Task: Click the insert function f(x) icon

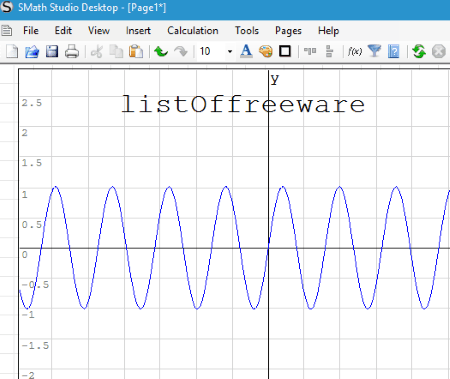Action: point(355,51)
